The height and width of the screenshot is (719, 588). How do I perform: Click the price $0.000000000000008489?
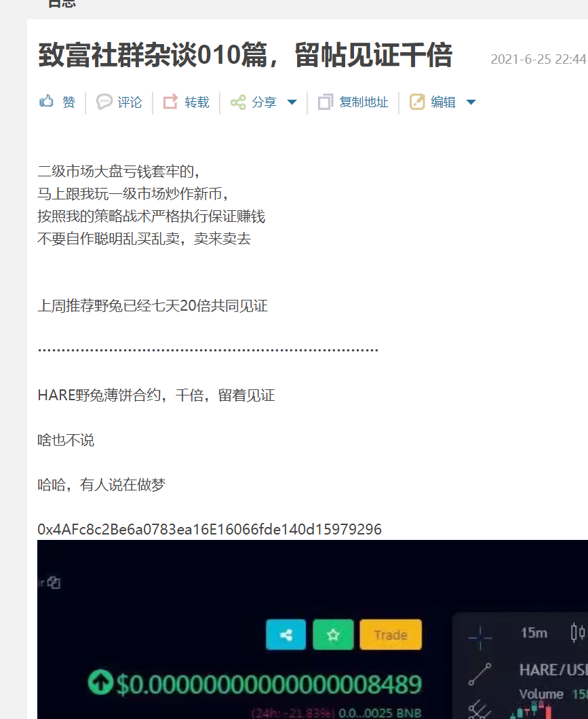269,684
